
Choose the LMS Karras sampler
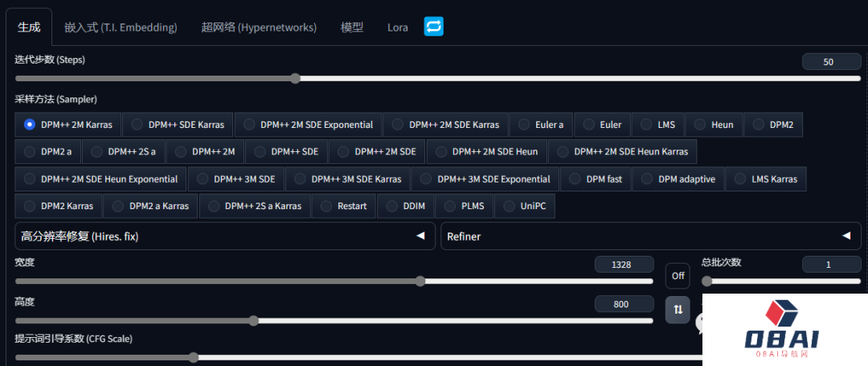pyautogui.click(x=766, y=179)
